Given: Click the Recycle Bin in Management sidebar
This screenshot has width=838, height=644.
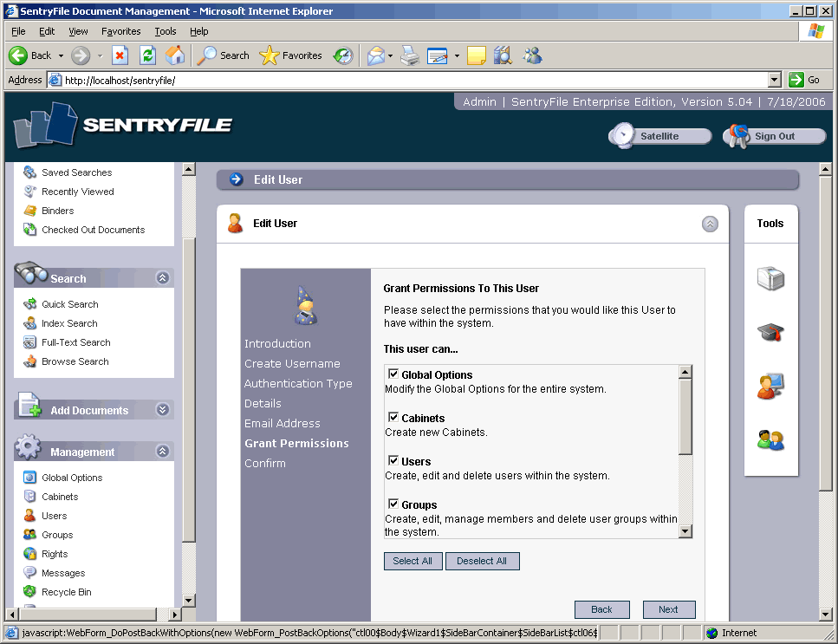Looking at the screenshot, I should tap(66, 592).
